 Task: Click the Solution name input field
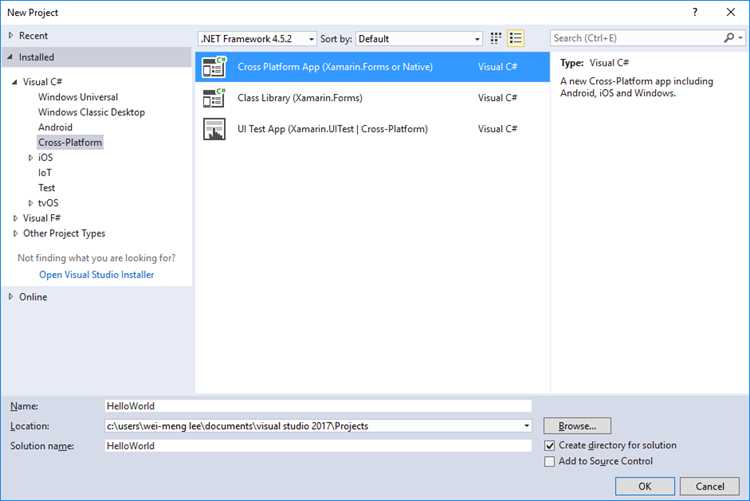coord(318,446)
